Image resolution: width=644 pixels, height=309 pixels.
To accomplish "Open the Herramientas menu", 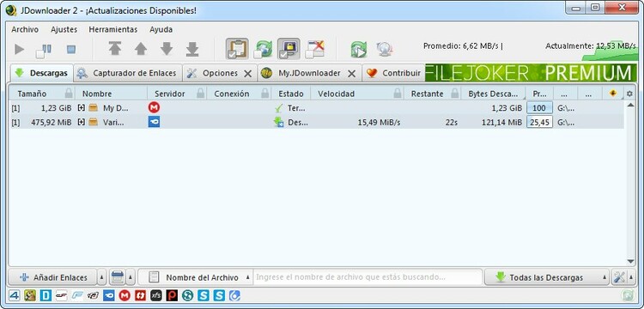I will coord(113,29).
